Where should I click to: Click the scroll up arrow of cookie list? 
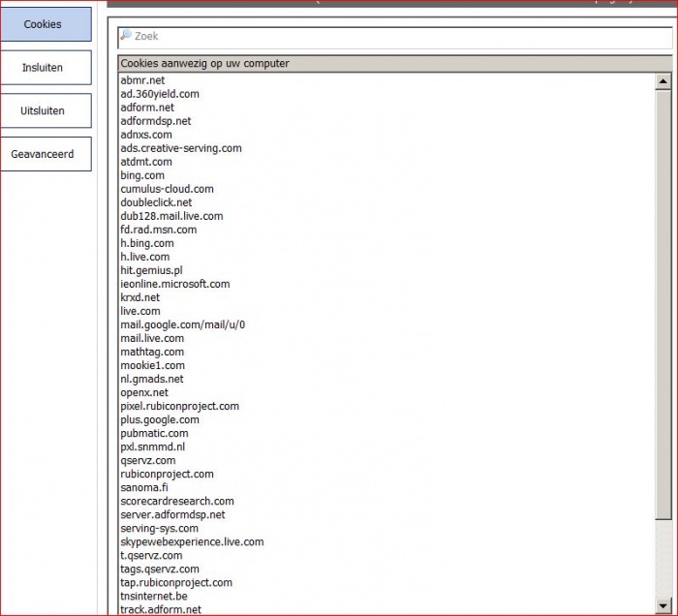(x=663, y=81)
